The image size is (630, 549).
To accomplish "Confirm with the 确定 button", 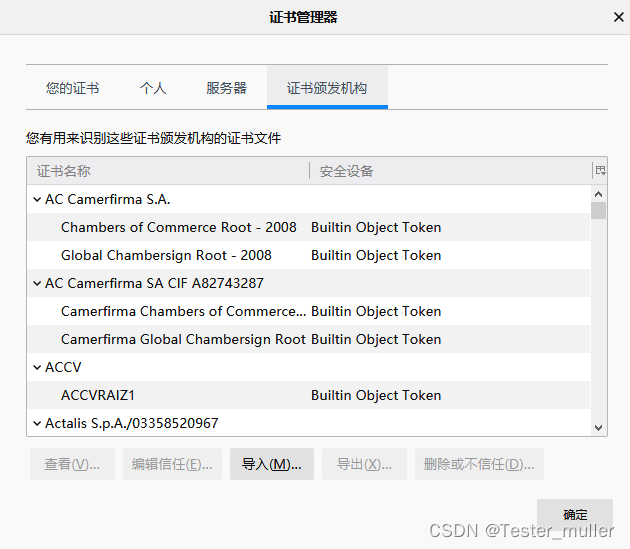I will [575, 514].
